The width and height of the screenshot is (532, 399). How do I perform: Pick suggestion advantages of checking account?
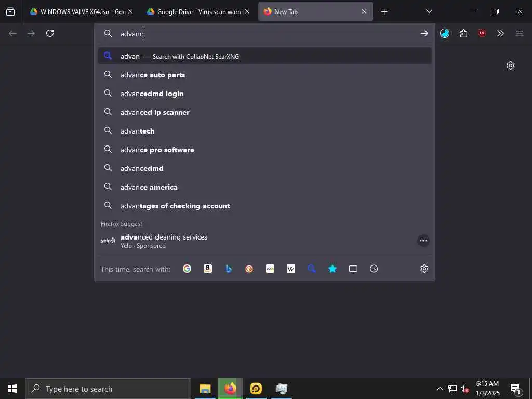pyautogui.click(x=264, y=206)
